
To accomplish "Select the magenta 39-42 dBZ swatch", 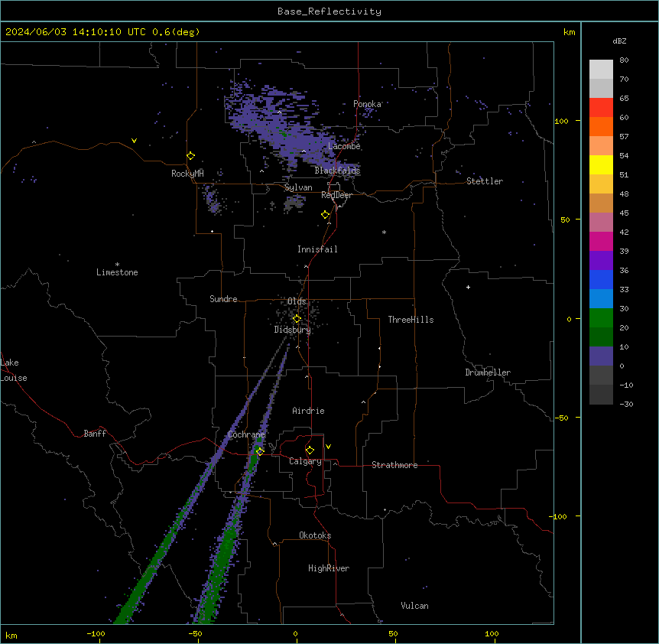I will click(601, 242).
